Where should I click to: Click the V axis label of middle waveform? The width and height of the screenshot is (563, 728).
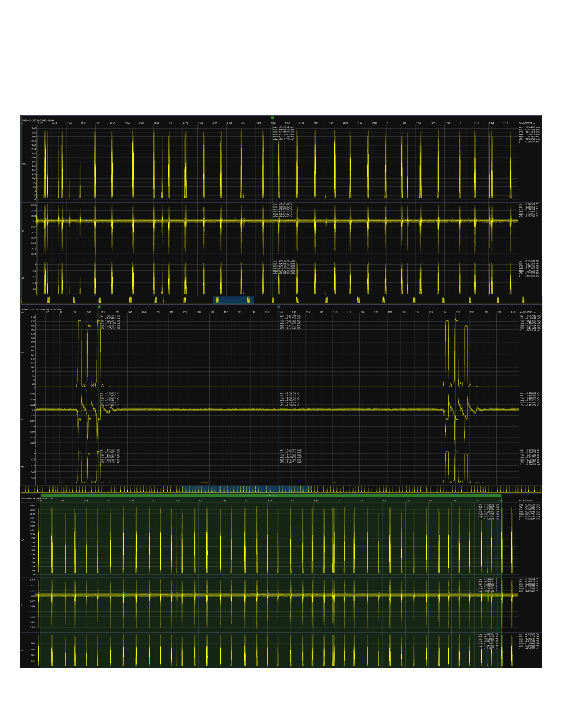pyautogui.click(x=22, y=420)
